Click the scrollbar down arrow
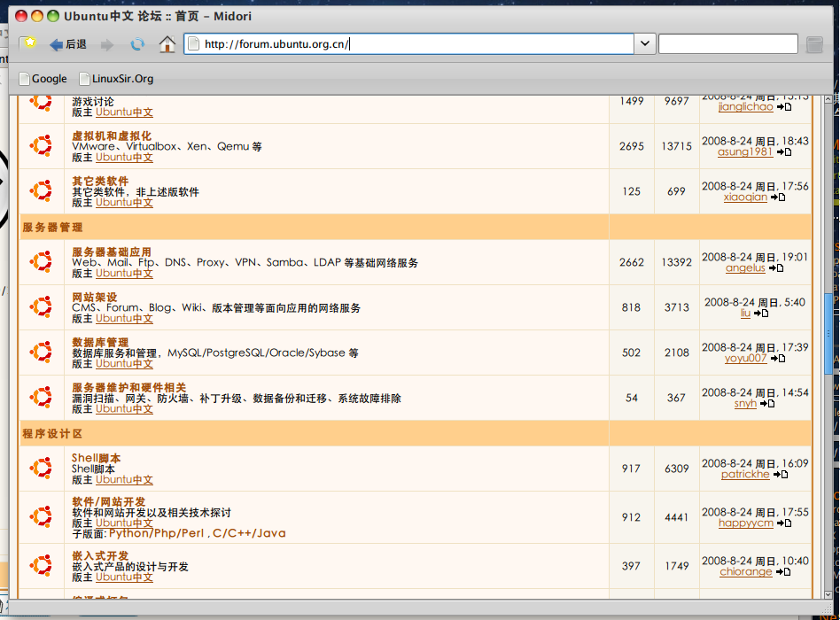 tap(828, 593)
